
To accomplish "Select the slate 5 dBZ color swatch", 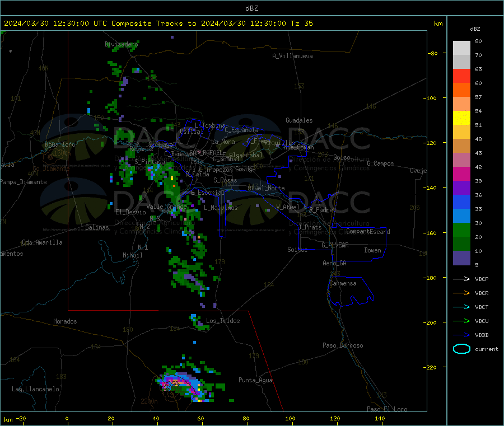I will pyautogui.click(x=461, y=258).
